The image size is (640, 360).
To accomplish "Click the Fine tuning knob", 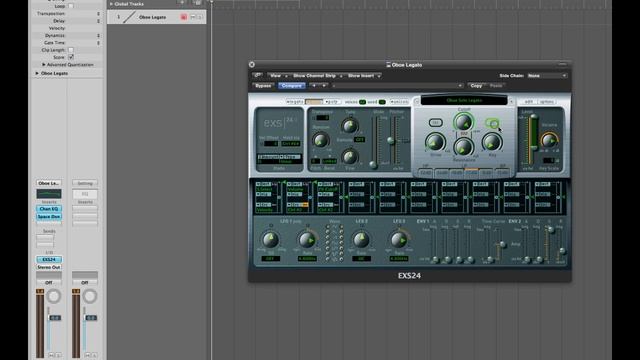I will 350,157.
